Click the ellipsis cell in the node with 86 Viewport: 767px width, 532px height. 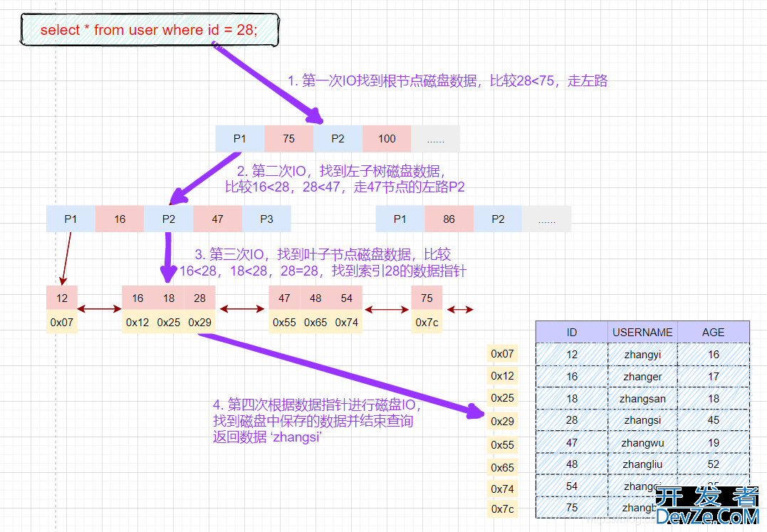tap(547, 219)
